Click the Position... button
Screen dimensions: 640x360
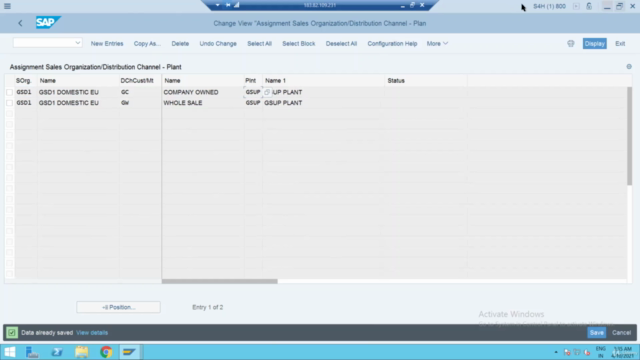pos(118,307)
